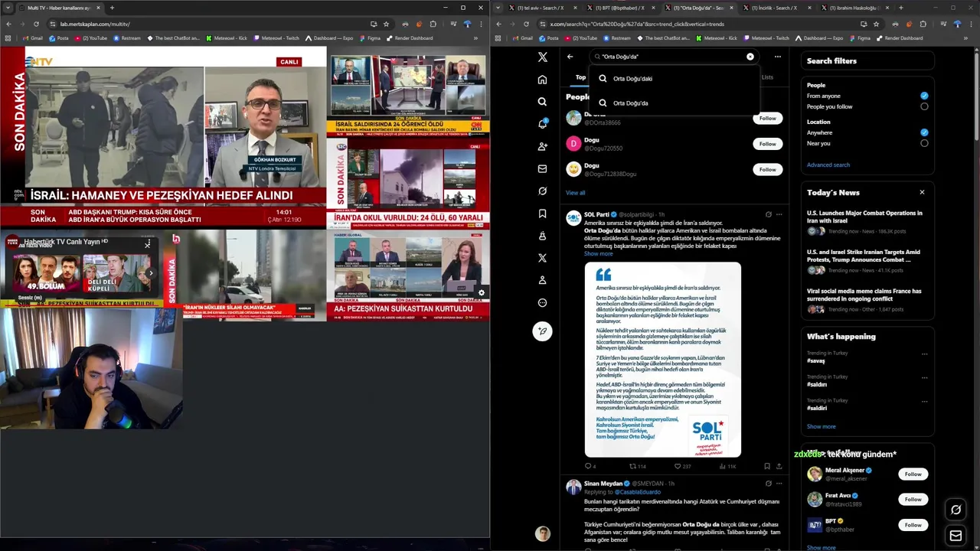Screen dimensions: 980x551
Task: Click the X logo at top of sidebar
Action: [542, 57]
